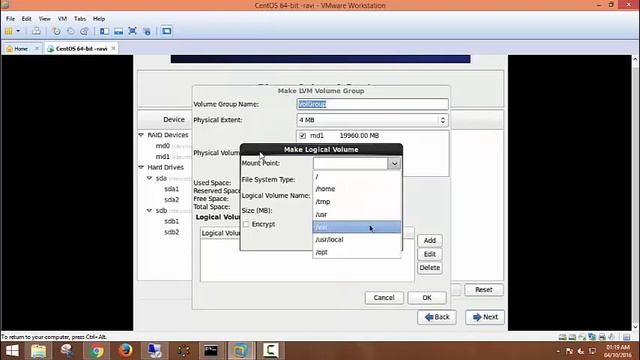Choose /usr from the mount point list
This screenshot has width=640, height=360.
[x=357, y=214]
